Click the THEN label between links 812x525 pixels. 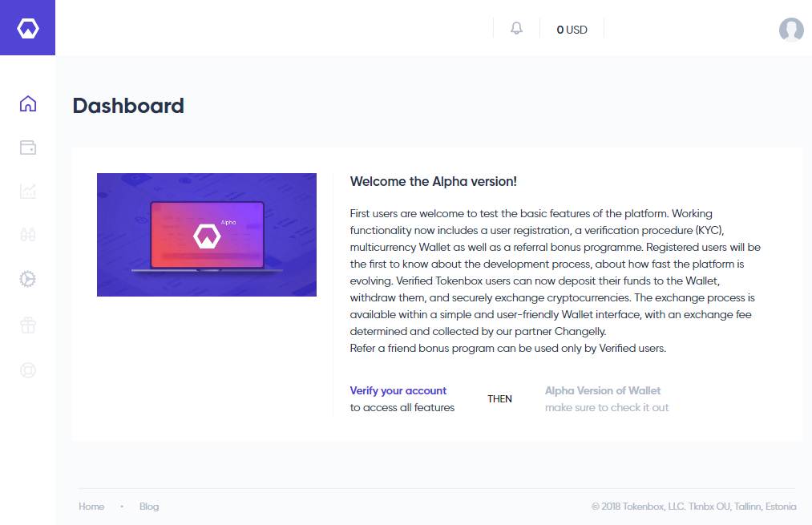tap(499, 398)
